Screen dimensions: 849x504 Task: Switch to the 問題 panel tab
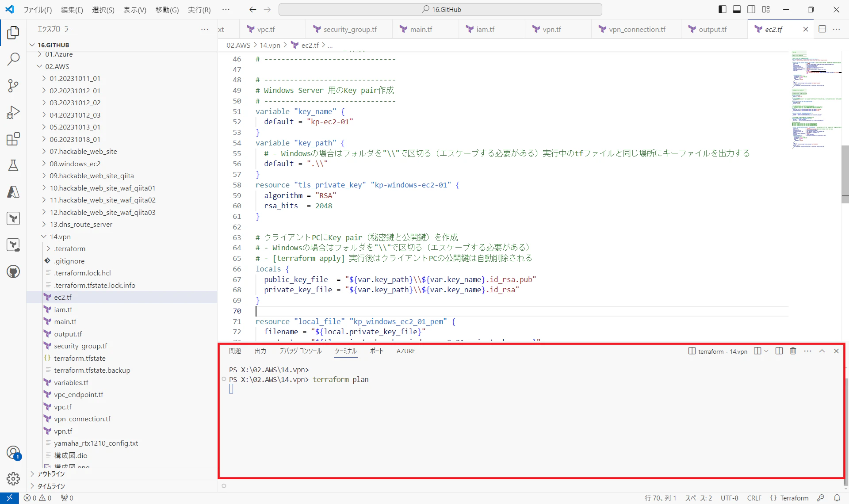[235, 351]
